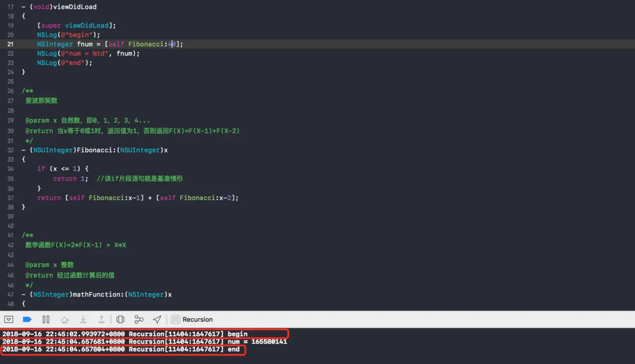Click the viewDidLoad method declaration
The width and height of the screenshot is (635, 364).
click(x=59, y=7)
